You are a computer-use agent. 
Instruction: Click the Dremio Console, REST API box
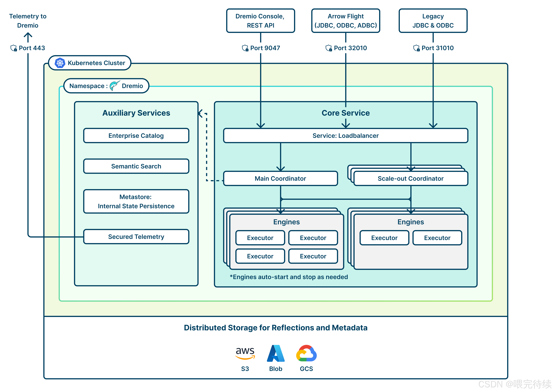261,21
